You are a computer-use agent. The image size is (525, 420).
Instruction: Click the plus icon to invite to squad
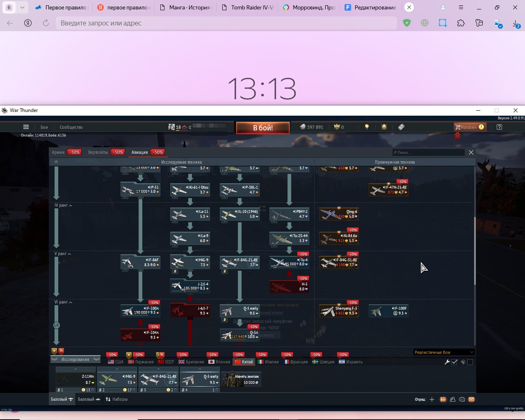pos(432,399)
